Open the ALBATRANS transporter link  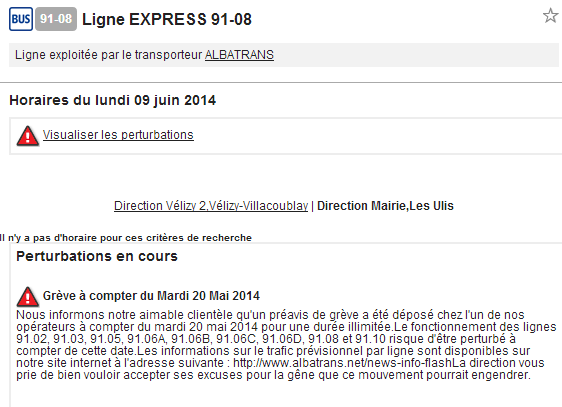click(x=239, y=55)
